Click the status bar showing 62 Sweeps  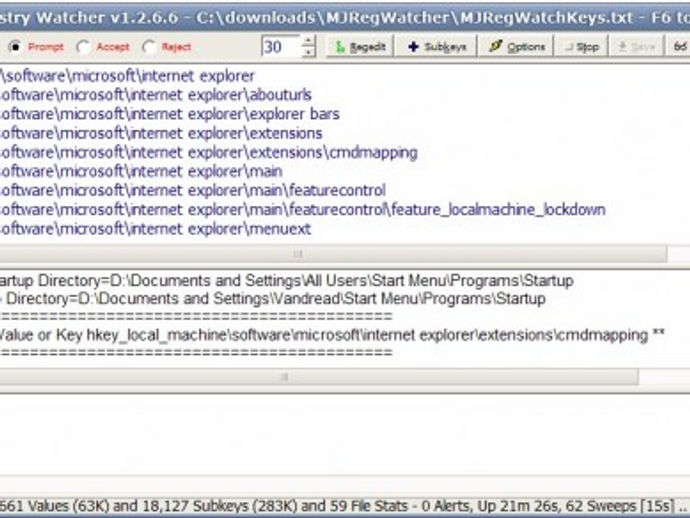pos(345,506)
